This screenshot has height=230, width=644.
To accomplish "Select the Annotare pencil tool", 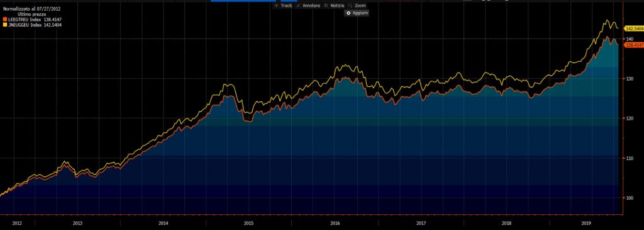I will 308,6.
